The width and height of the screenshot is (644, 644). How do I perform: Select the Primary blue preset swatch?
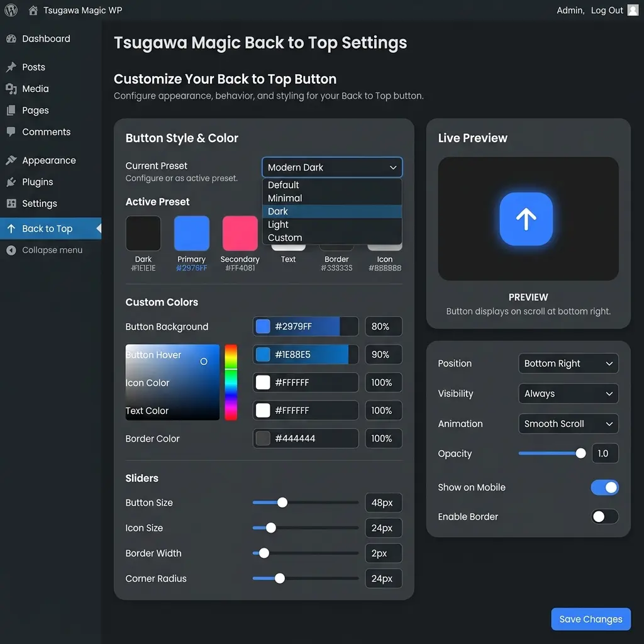pyautogui.click(x=192, y=233)
